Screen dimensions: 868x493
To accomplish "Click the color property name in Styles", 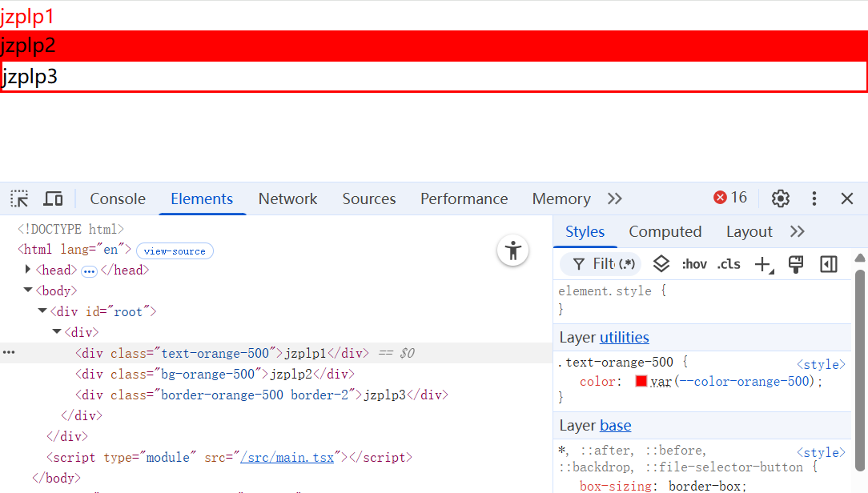I will pos(597,381).
